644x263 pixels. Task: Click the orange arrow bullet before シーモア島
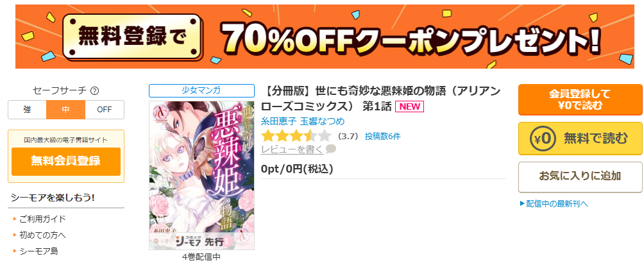point(15,251)
